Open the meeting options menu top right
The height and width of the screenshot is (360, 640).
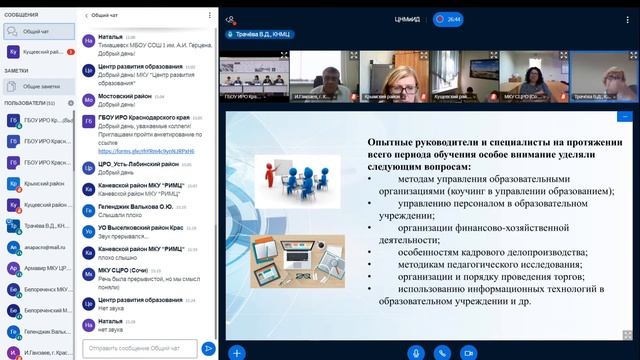627,20
